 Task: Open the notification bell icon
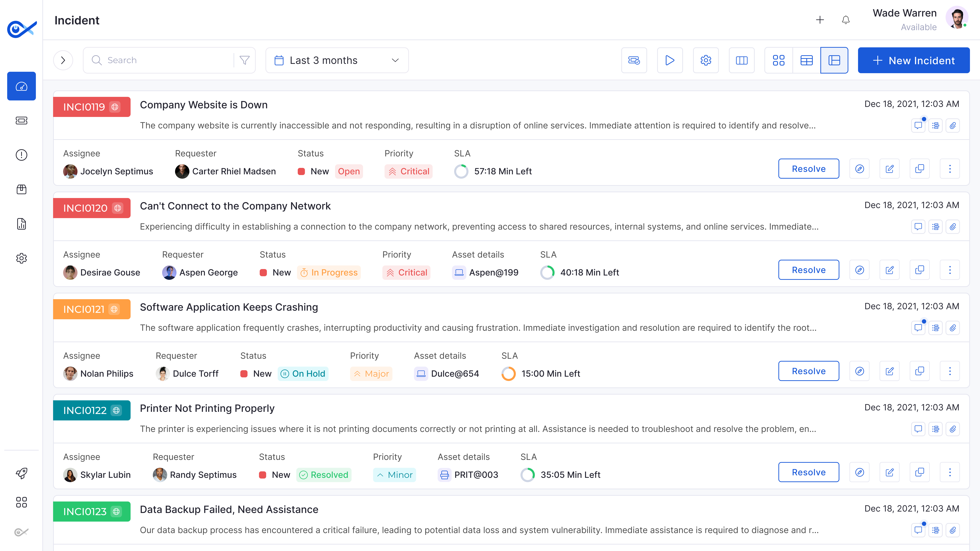click(846, 20)
